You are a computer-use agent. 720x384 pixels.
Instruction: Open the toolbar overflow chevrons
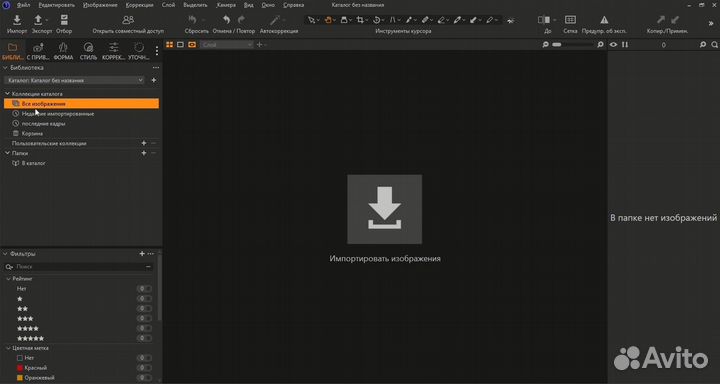pyautogui.click(x=711, y=23)
